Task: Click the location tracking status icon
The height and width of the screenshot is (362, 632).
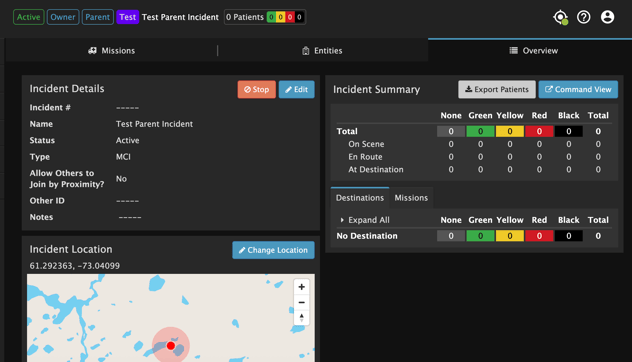Action: pyautogui.click(x=561, y=17)
